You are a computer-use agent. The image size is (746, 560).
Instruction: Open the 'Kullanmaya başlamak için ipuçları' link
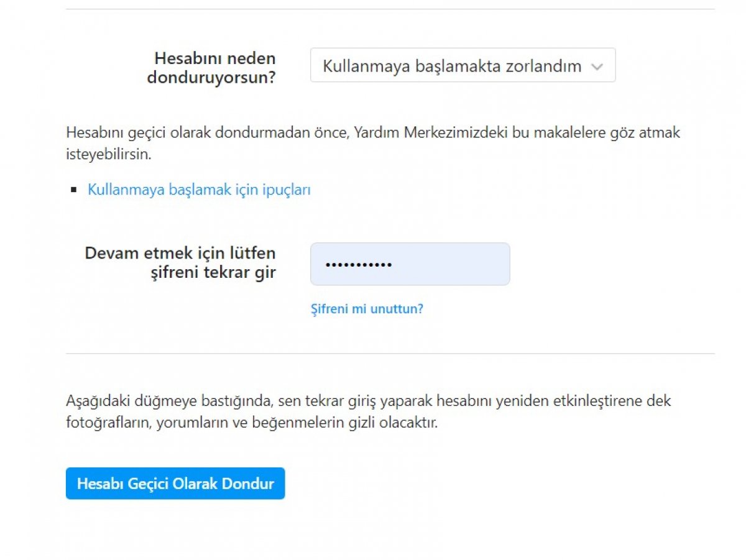point(199,190)
